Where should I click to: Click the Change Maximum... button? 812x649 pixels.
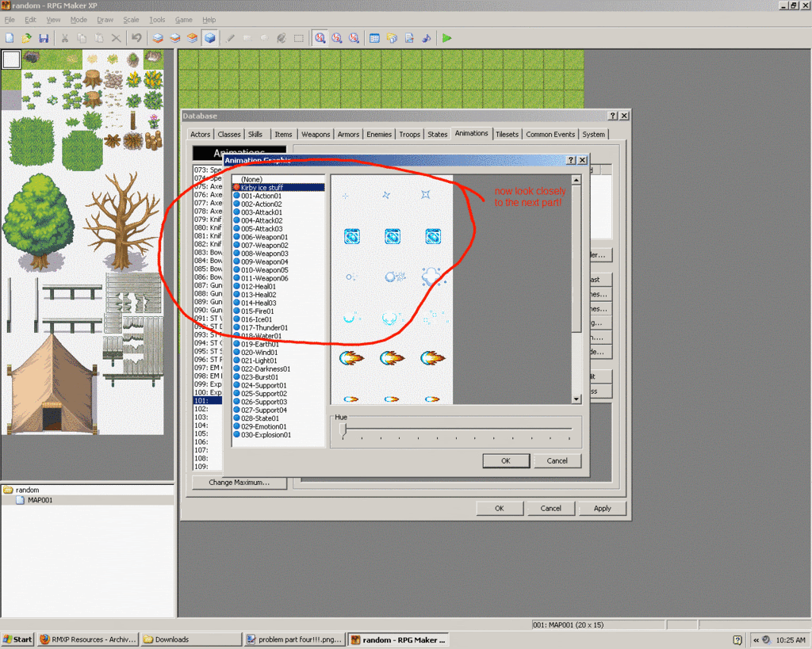(x=239, y=483)
